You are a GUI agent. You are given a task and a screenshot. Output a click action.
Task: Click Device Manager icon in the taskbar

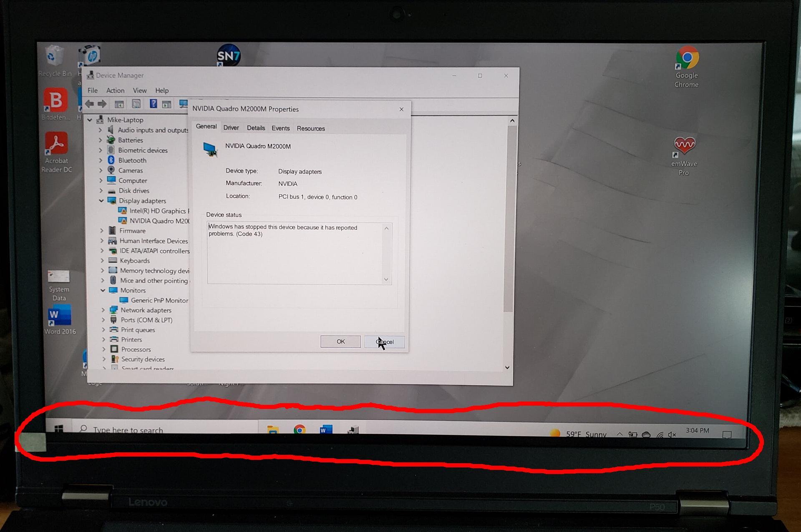pyautogui.click(x=353, y=429)
